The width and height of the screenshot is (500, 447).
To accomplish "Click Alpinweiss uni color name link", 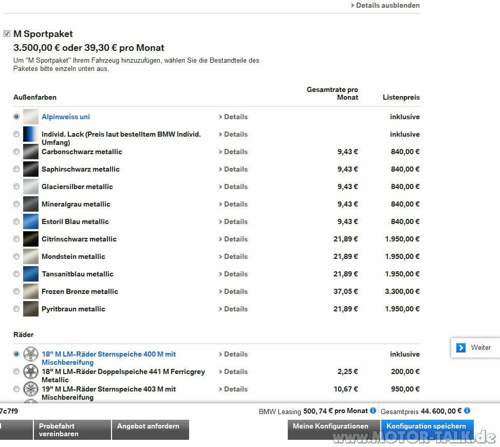I will [x=66, y=117].
